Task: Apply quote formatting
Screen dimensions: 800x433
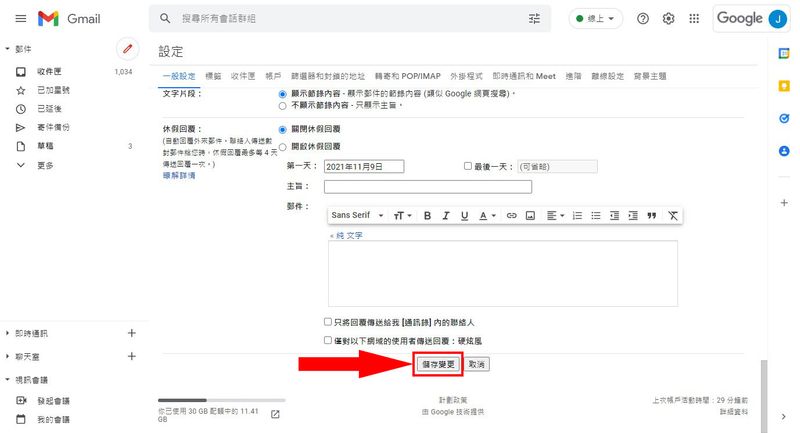Action: 652,216
